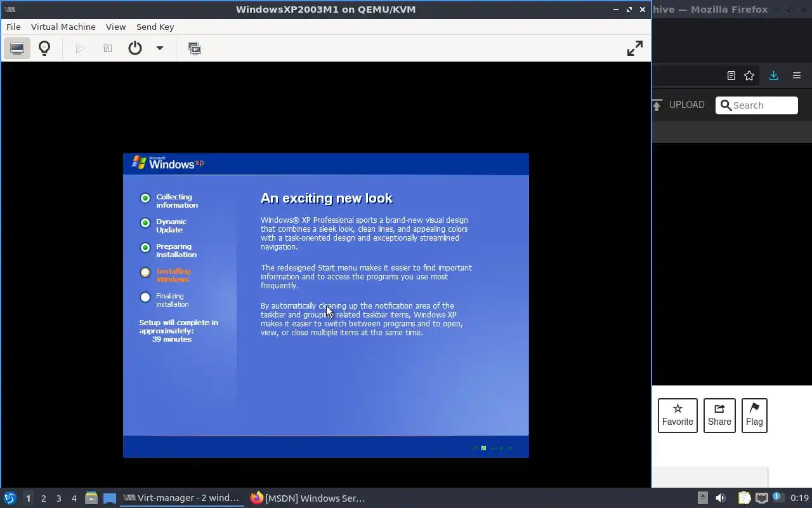Click the Share button
Screen dimensions: 812x508
coord(719,415)
